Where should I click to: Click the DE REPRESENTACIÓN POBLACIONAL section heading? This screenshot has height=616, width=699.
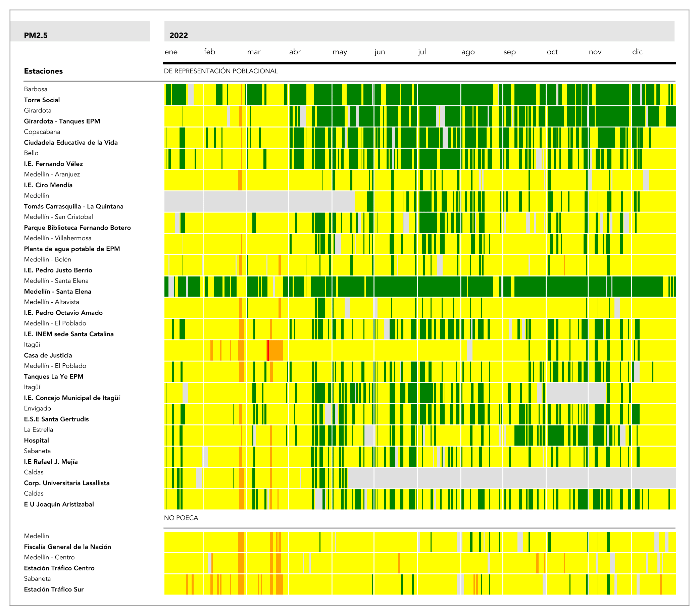[x=221, y=71]
